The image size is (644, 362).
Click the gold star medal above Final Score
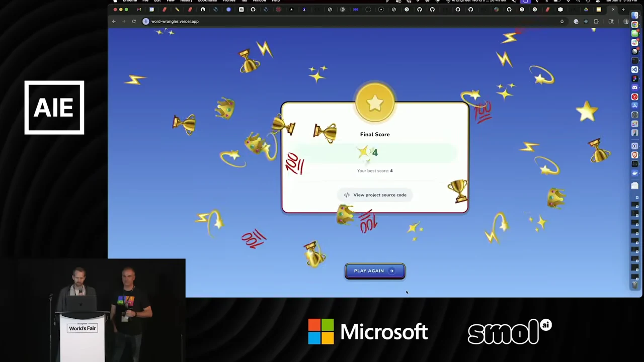[x=375, y=103]
